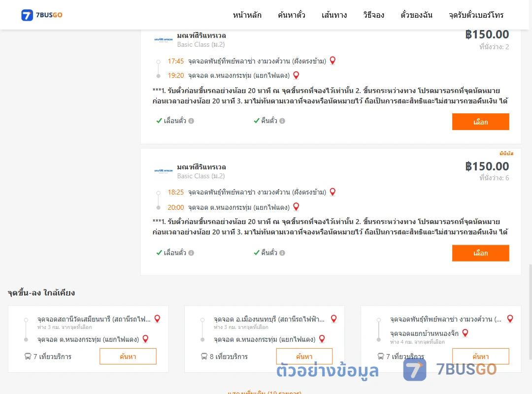Click map pin beside 17:45 departure stop
Screen dimensions: 532x394
(332, 61)
